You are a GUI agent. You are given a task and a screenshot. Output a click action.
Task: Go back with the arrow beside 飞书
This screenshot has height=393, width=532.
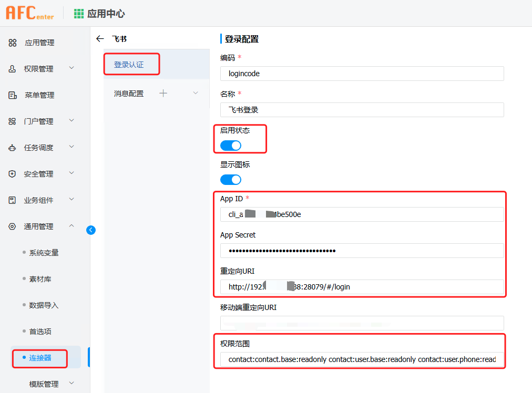pos(100,39)
